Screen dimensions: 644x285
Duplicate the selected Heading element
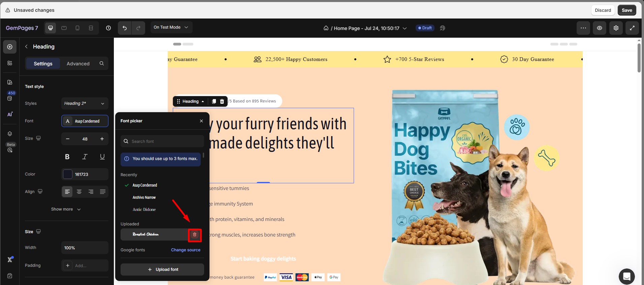click(214, 101)
